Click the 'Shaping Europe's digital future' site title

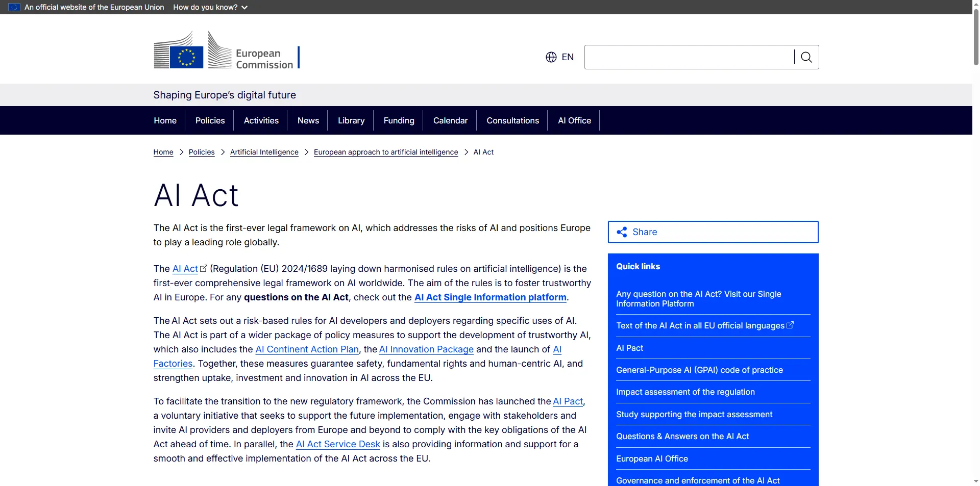click(225, 95)
